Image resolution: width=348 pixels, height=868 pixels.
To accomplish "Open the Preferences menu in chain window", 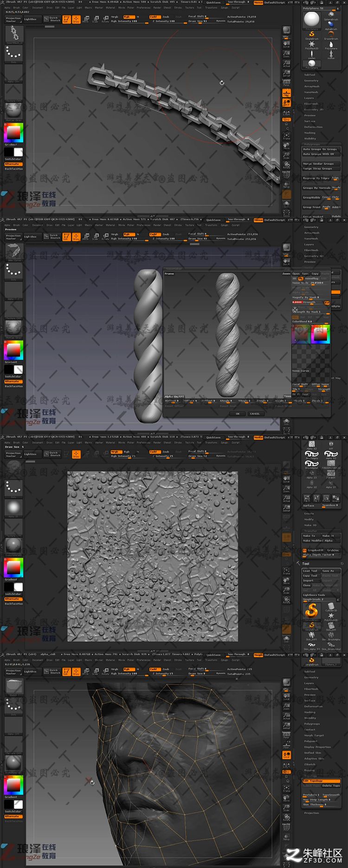I will coord(143,7).
